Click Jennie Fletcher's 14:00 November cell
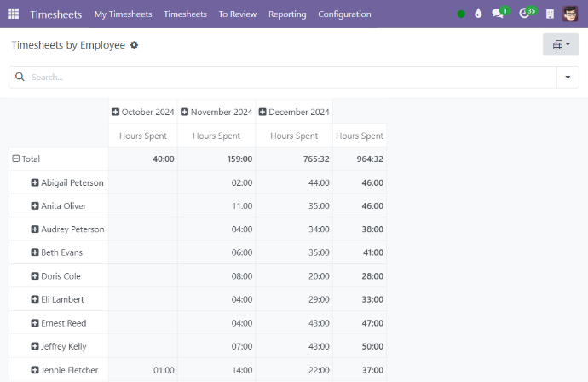Viewport: 588px width, 382px height. [x=216, y=369]
